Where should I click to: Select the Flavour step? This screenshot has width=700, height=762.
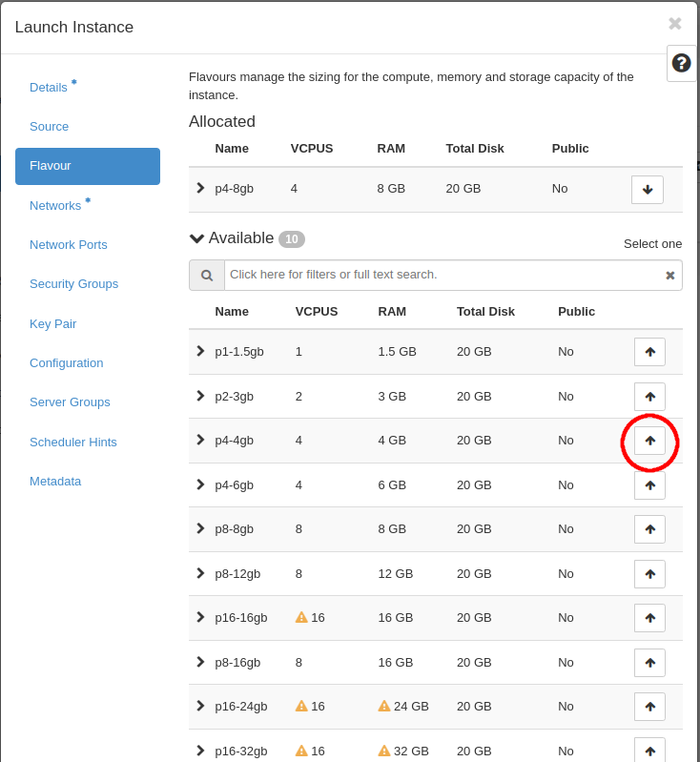click(x=88, y=166)
